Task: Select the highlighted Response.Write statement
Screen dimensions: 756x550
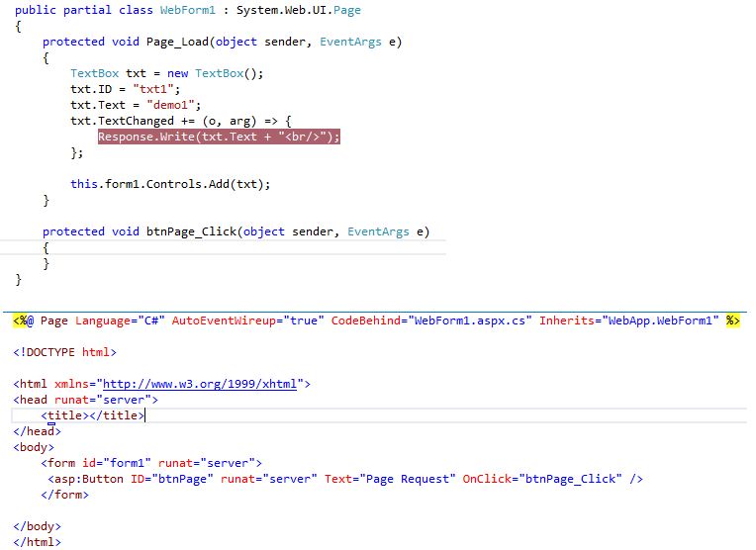Action: (219, 137)
